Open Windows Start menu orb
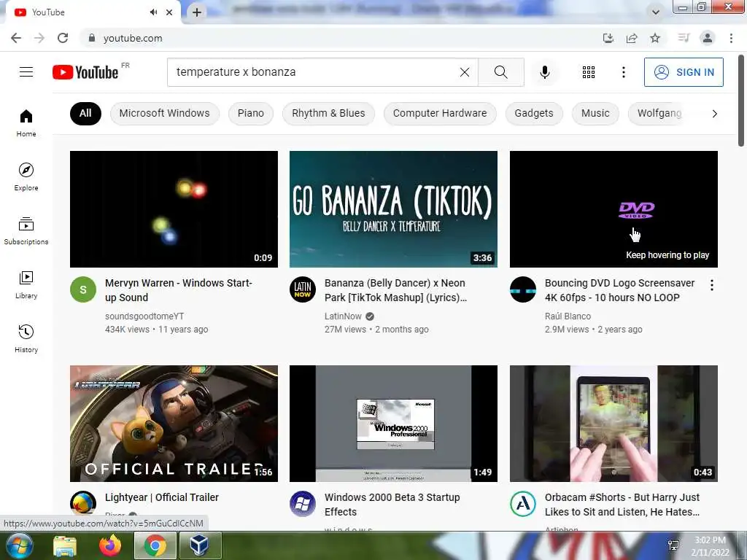 pos(19,545)
